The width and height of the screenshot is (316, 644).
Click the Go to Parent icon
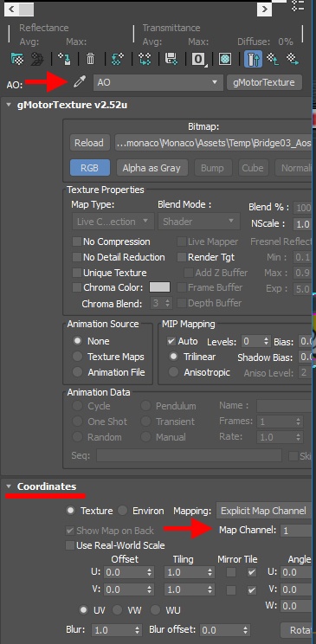coord(273,59)
